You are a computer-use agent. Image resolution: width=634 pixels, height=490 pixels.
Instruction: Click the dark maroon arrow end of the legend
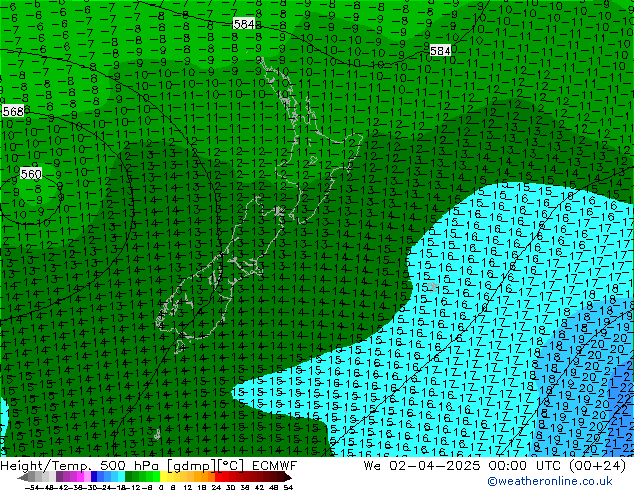pyautogui.click(x=288, y=477)
